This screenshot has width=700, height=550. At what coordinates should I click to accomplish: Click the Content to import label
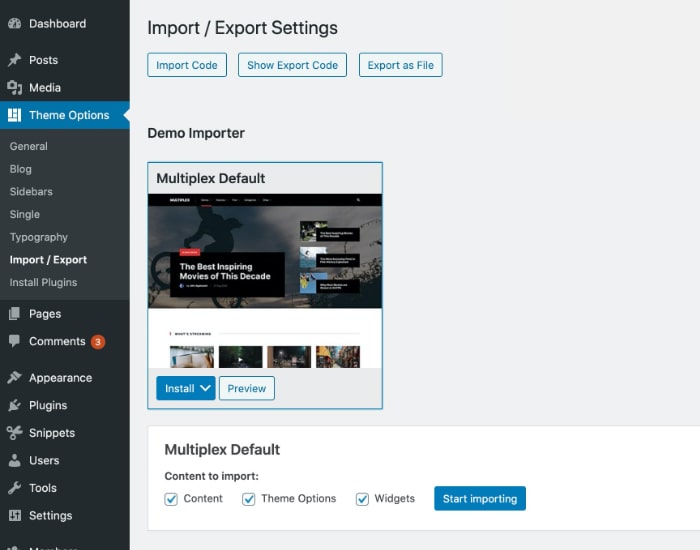212,476
